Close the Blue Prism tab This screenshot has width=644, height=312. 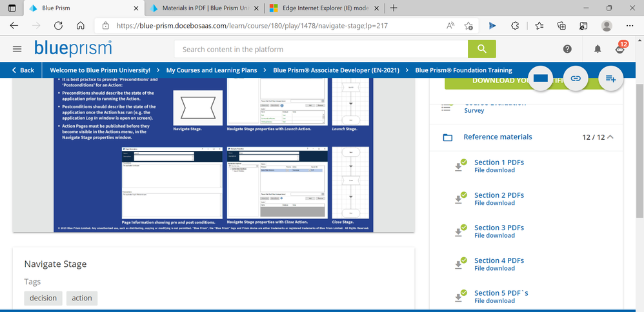(136, 8)
